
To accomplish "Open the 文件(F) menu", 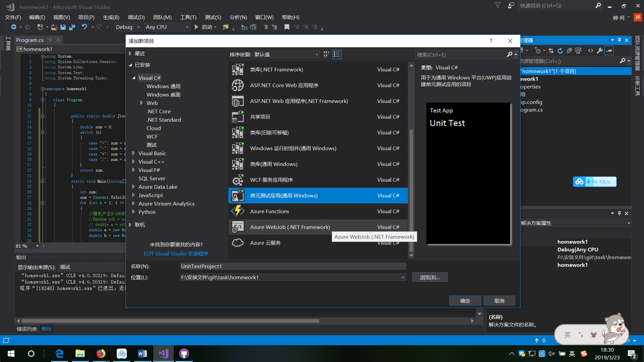I will [x=13, y=17].
